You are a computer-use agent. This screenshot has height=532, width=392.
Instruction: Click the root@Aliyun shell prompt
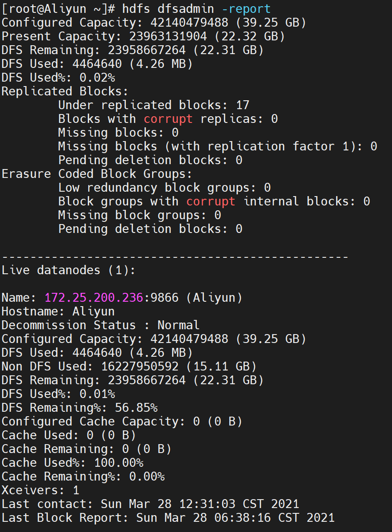[x=58, y=9]
